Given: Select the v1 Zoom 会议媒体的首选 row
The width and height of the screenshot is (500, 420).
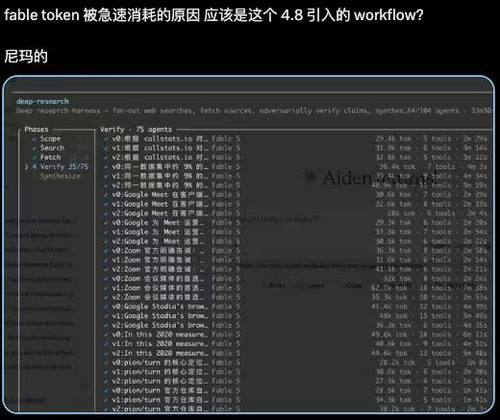Looking at the screenshot, I should 295,288.
